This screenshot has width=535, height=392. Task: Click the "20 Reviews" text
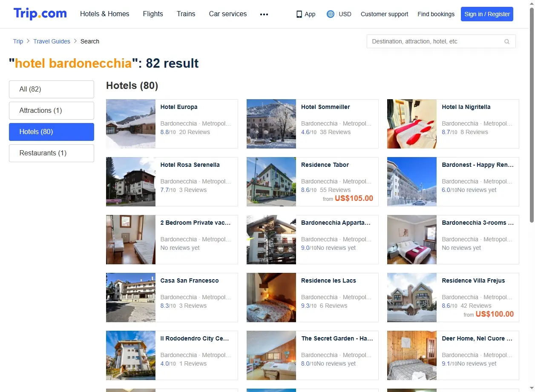point(195,132)
